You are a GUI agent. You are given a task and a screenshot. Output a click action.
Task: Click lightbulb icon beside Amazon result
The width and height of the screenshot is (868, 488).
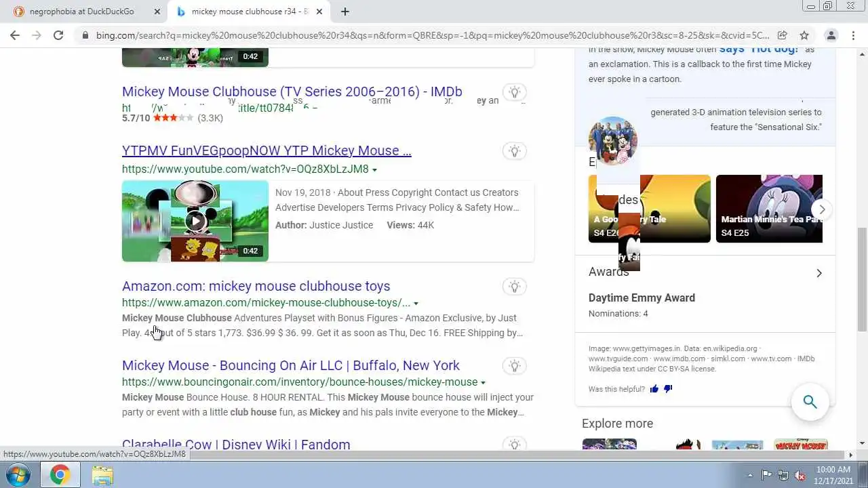[x=515, y=287]
